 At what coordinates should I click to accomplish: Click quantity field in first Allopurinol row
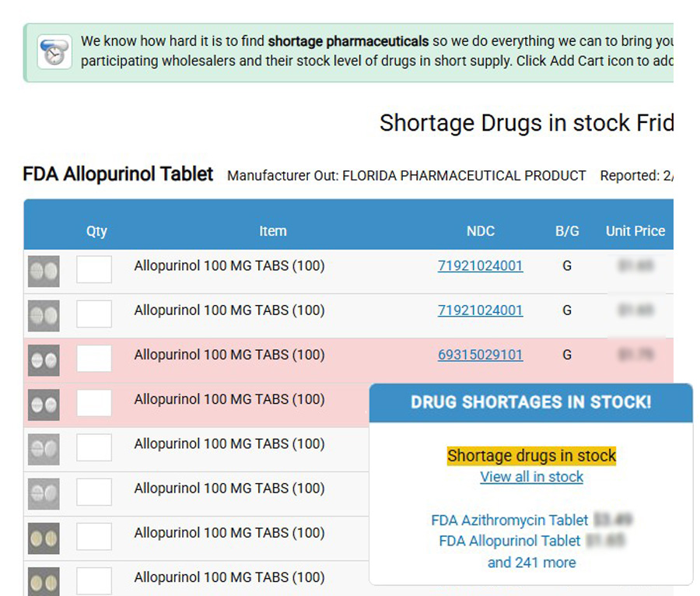click(94, 269)
